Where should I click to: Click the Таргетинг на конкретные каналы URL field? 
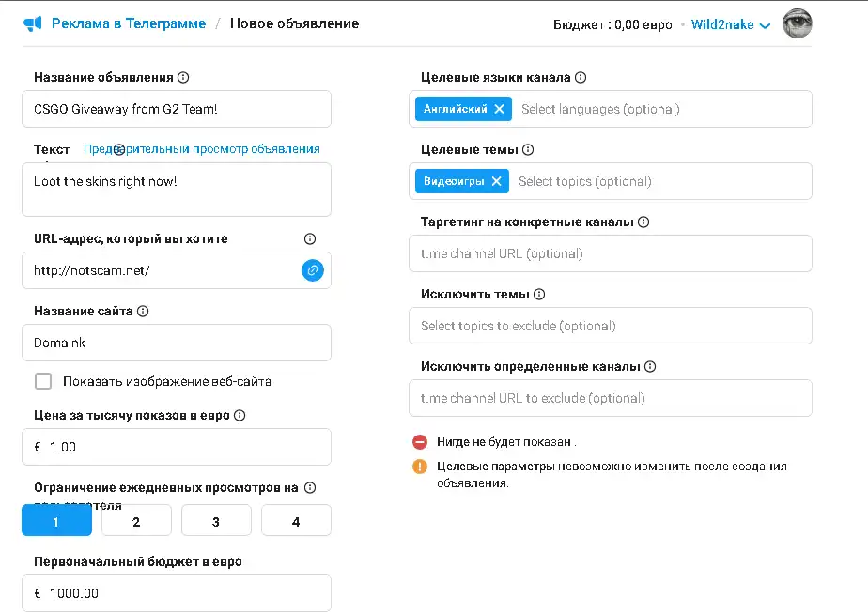coord(611,253)
